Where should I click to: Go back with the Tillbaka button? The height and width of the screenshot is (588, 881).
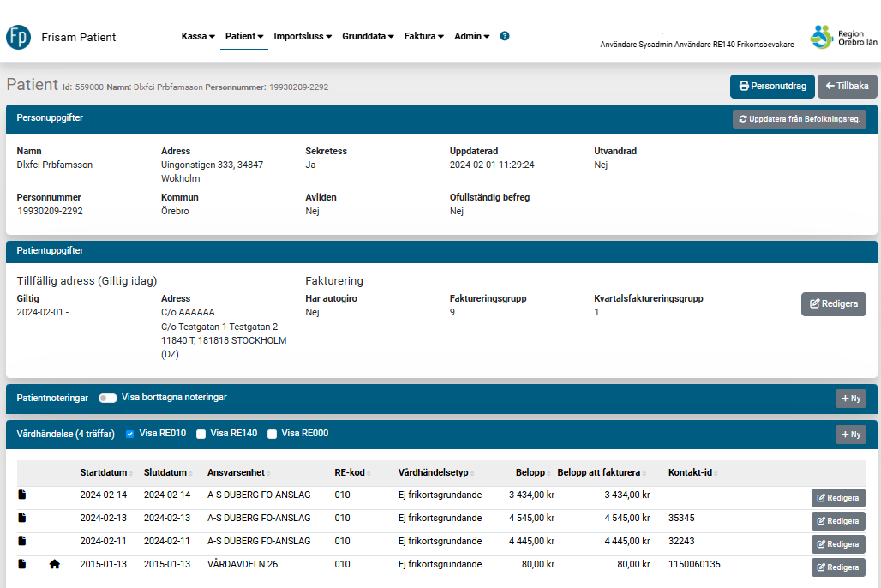click(x=847, y=86)
